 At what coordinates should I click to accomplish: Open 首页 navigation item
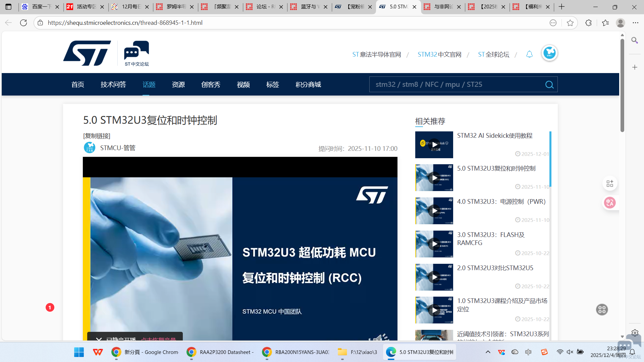[x=78, y=84]
